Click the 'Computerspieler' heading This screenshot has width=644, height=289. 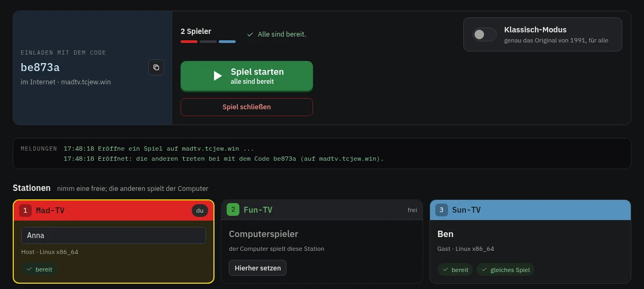click(x=263, y=234)
